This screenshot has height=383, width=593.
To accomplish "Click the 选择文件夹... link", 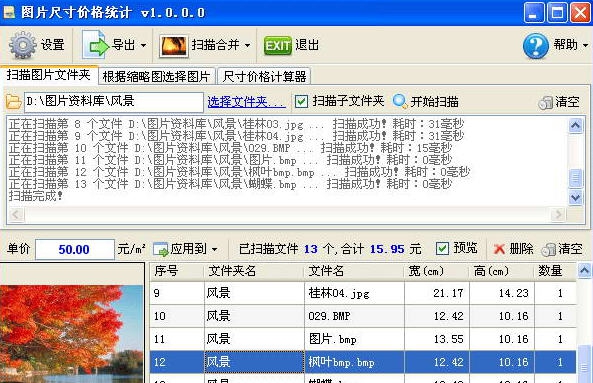I will [x=246, y=101].
